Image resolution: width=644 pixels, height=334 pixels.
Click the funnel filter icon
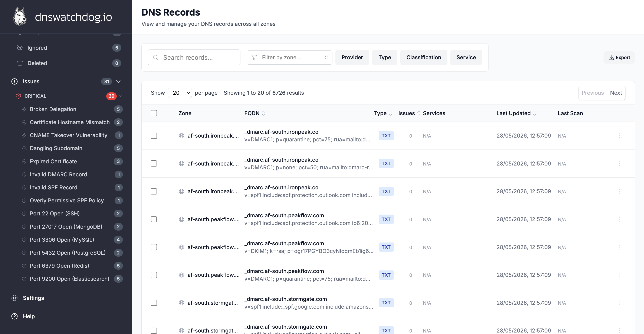(x=254, y=58)
